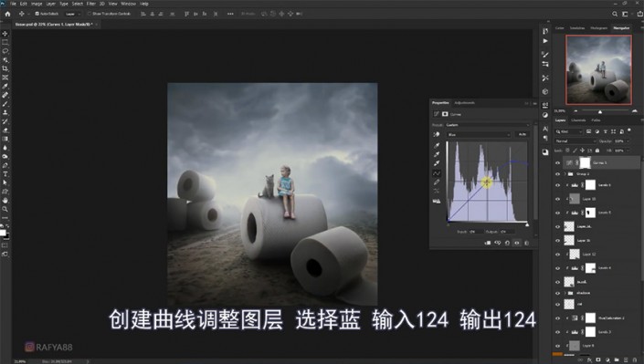Hide the Hue/Saturation 2 layer
This screenshot has width=644, height=364.
[558, 318]
